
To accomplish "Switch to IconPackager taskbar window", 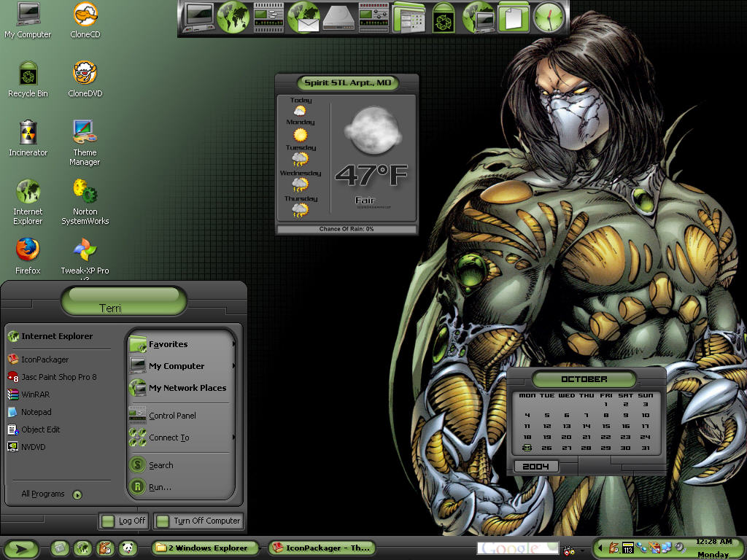I will (x=322, y=548).
